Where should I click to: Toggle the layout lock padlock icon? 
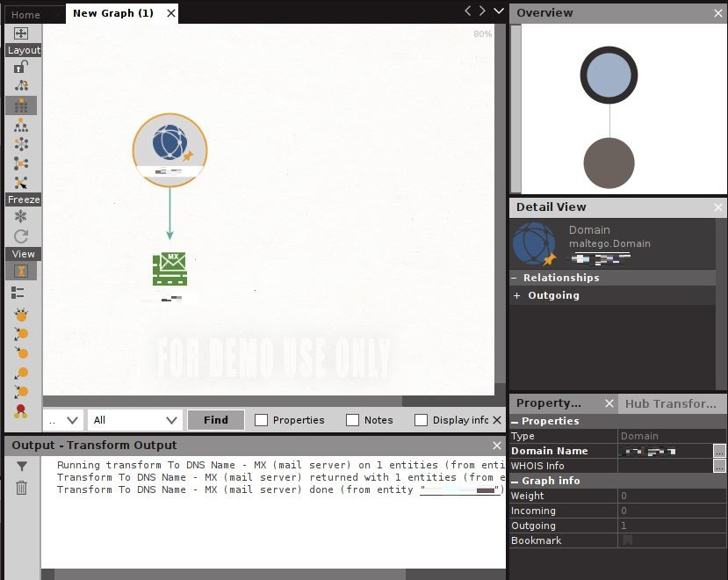pyautogui.click(x=21, y=68)
